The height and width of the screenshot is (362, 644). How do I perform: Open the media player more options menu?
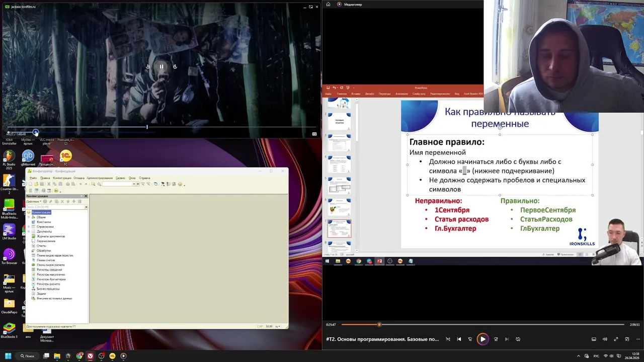(x=638, y=339)
